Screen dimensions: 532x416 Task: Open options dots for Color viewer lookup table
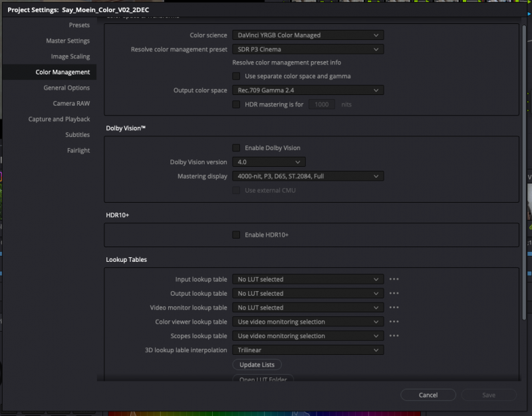pos(394,322)
